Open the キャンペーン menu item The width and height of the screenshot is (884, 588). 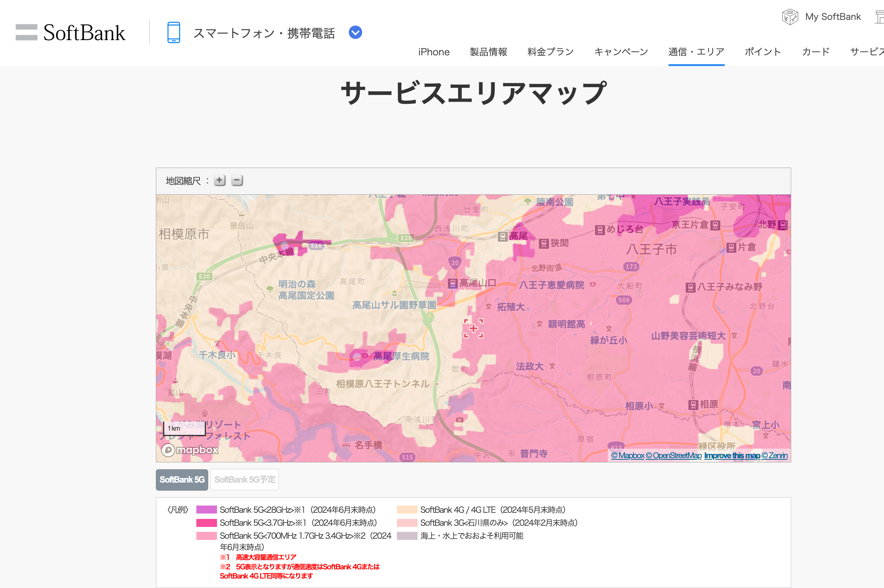click(621, 52)
